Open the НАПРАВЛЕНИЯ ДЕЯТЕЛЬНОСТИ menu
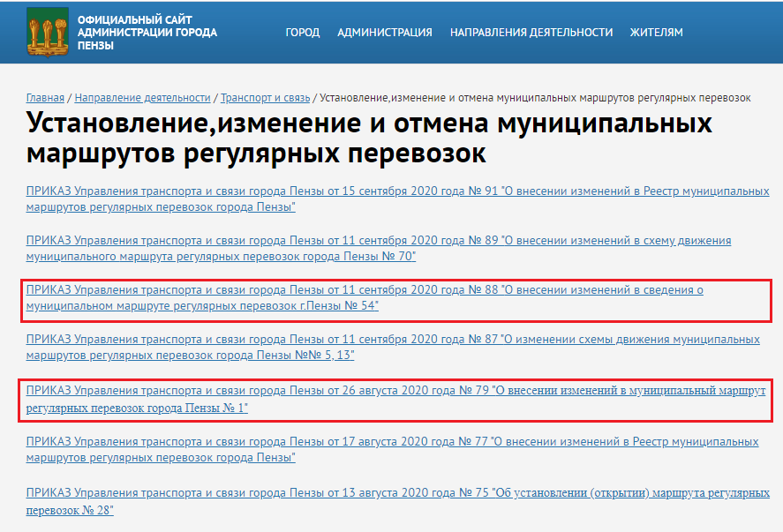Screen dimensions: 783x532 [531, 33]
